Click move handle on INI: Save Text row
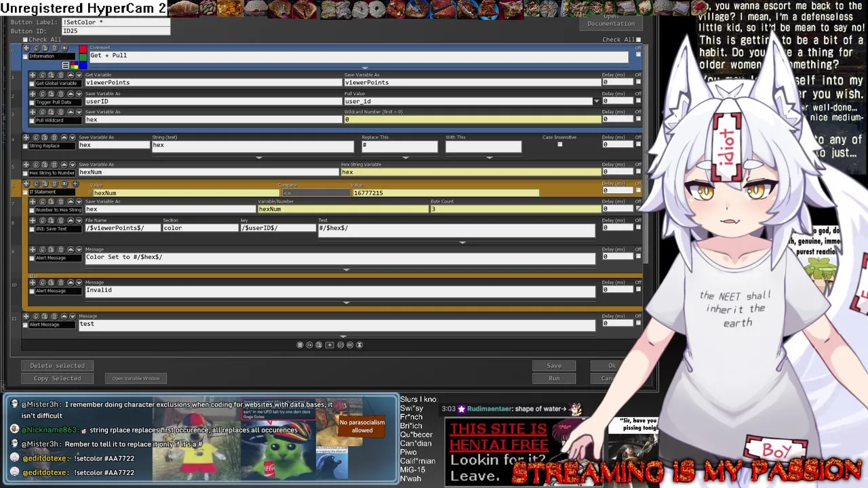 click(33, 220)
